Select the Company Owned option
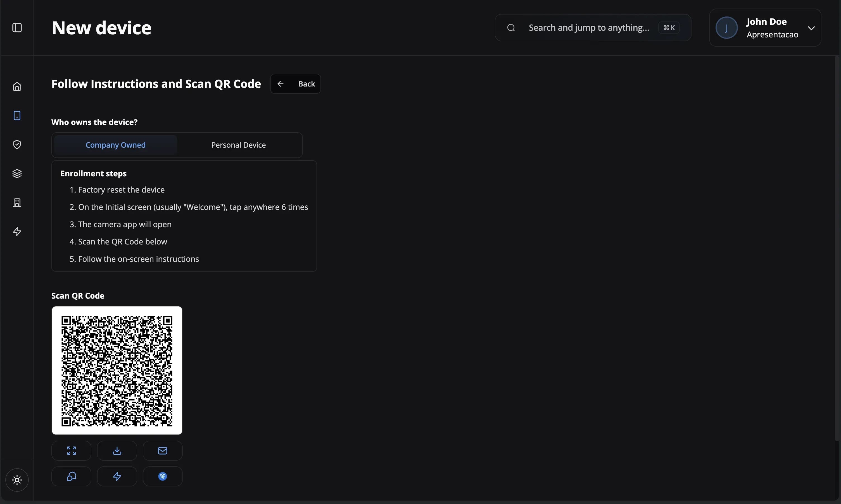This screenshot has width=841, height=504. pyautogui.click(x=116, y=145)
